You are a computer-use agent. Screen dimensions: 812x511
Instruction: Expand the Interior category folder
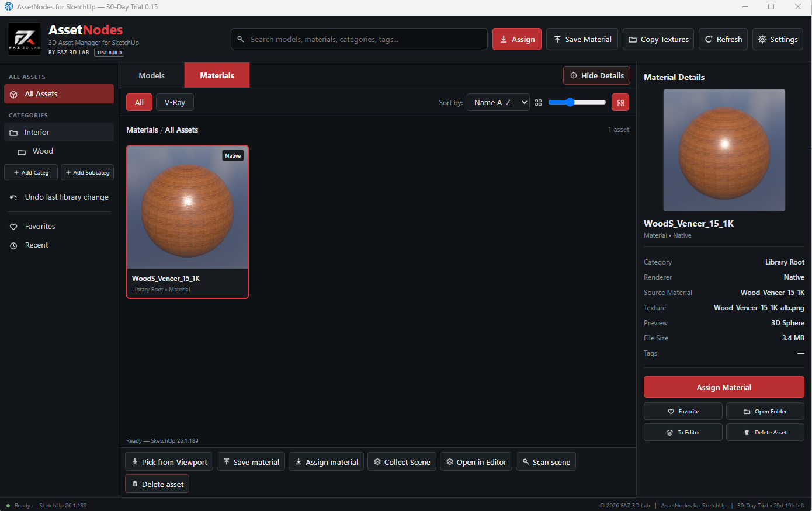click(x=59, y=132)
